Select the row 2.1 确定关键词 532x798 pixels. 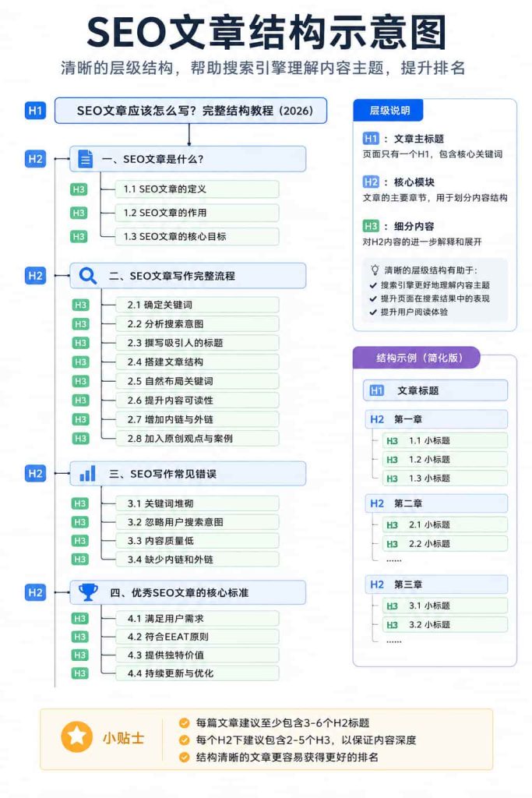point(197,305)
